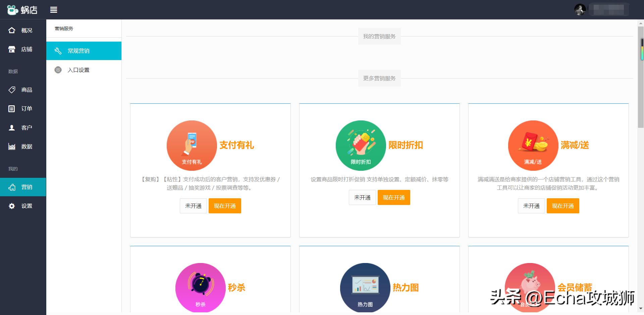
Task: Open the 设置 settings gear icon
Action: click(x=12, y=206)
